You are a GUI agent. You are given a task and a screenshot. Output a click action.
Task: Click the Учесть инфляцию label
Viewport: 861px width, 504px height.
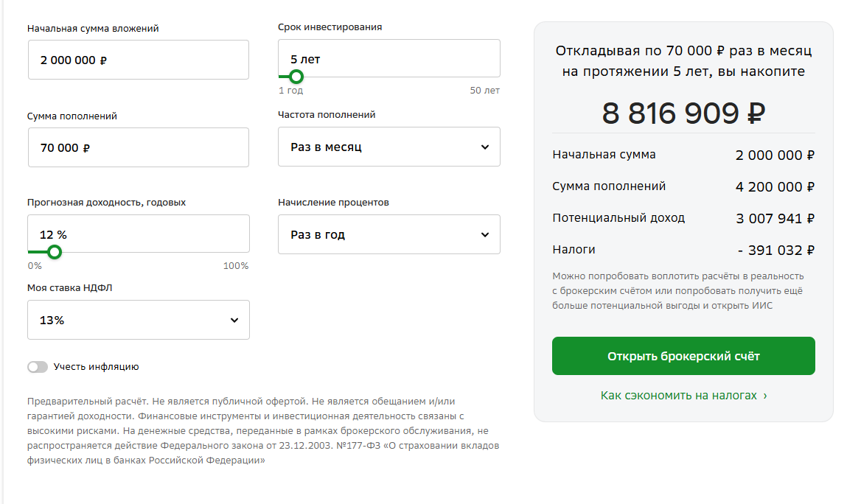(x=96, y=367)
